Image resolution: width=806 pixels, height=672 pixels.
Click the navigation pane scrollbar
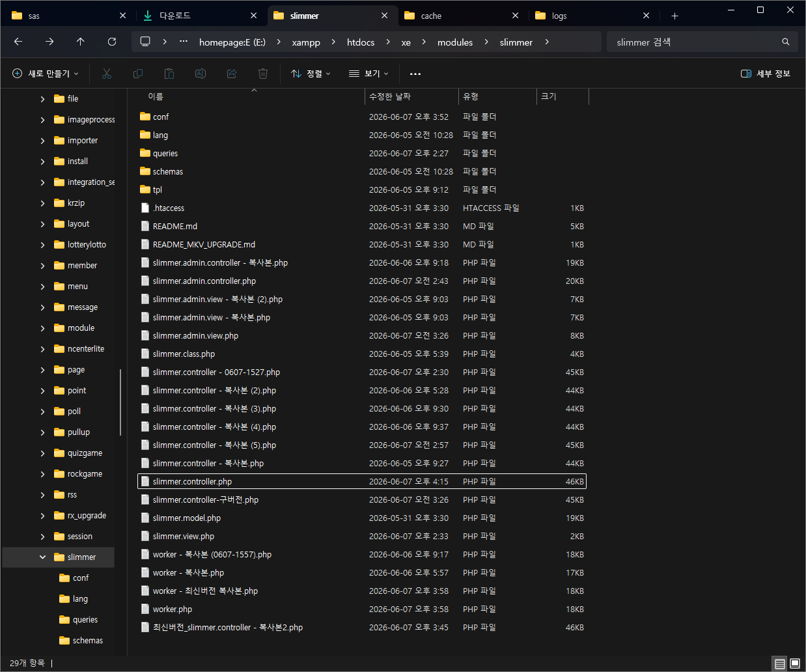[120, 402]
